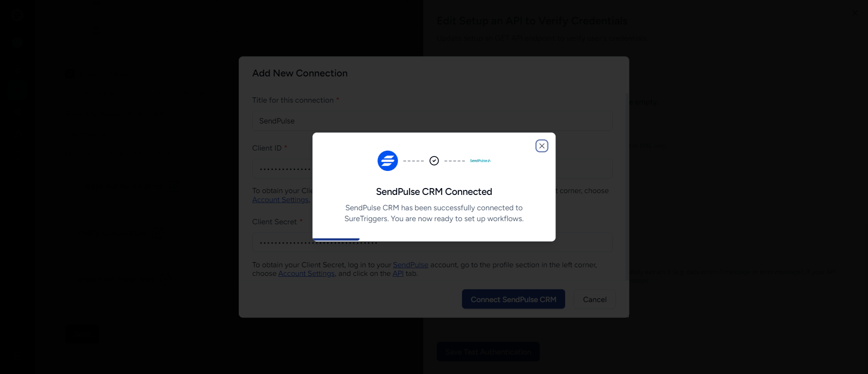
Task: Click the checkmark circle connection icon
Action: coord(434,161)
